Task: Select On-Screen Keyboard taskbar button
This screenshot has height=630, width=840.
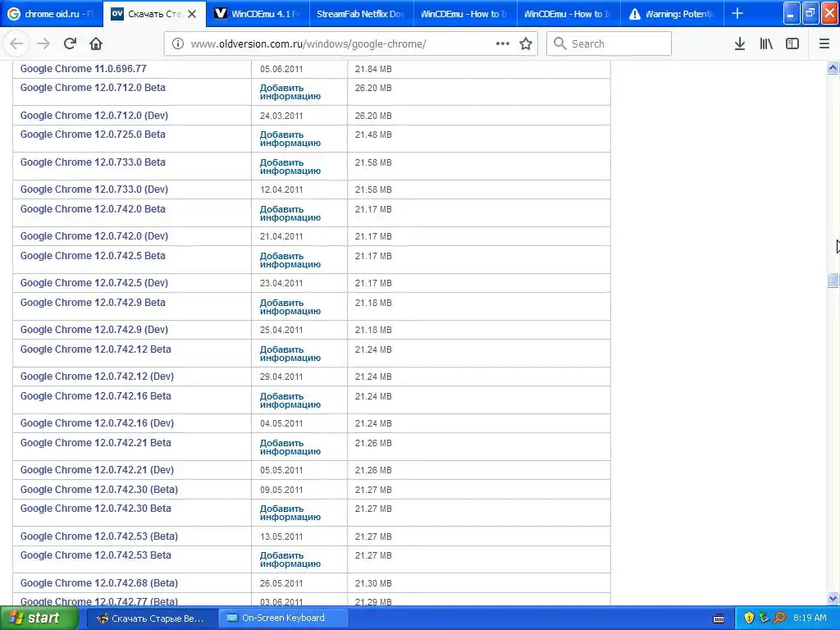Action: (283, 619)
